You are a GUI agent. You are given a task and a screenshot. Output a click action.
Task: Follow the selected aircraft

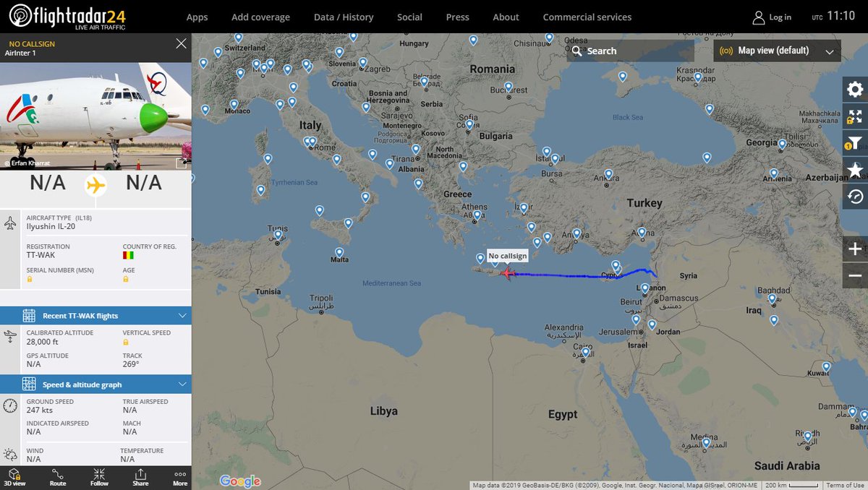(x=99, y=477)
